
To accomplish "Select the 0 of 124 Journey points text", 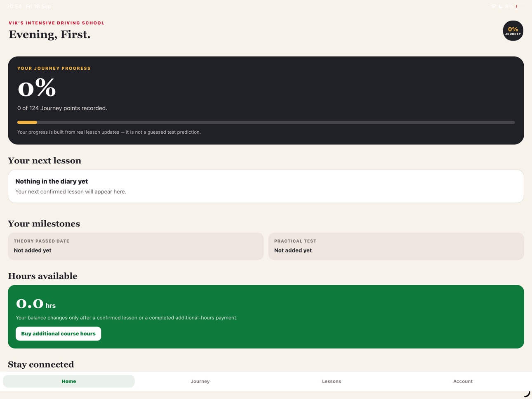I will coord(62,108).
